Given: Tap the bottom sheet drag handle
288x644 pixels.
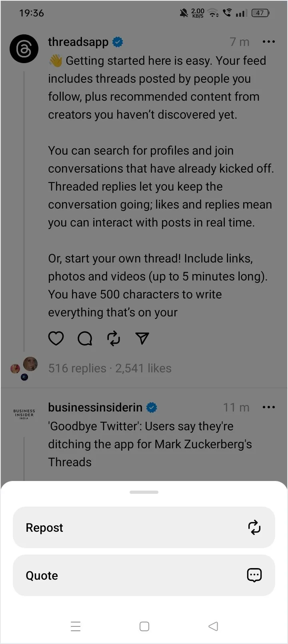Looking at the screenshot, I should pos(144,492).
